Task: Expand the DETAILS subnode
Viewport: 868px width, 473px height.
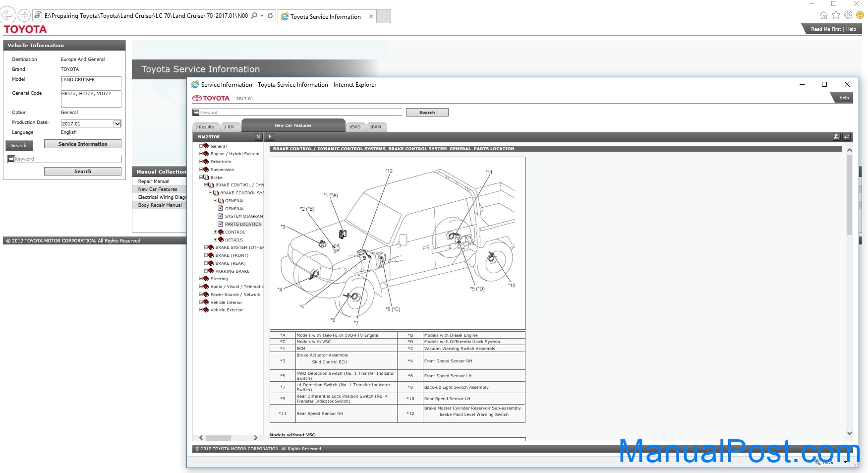Action: (x=215, y=240)
